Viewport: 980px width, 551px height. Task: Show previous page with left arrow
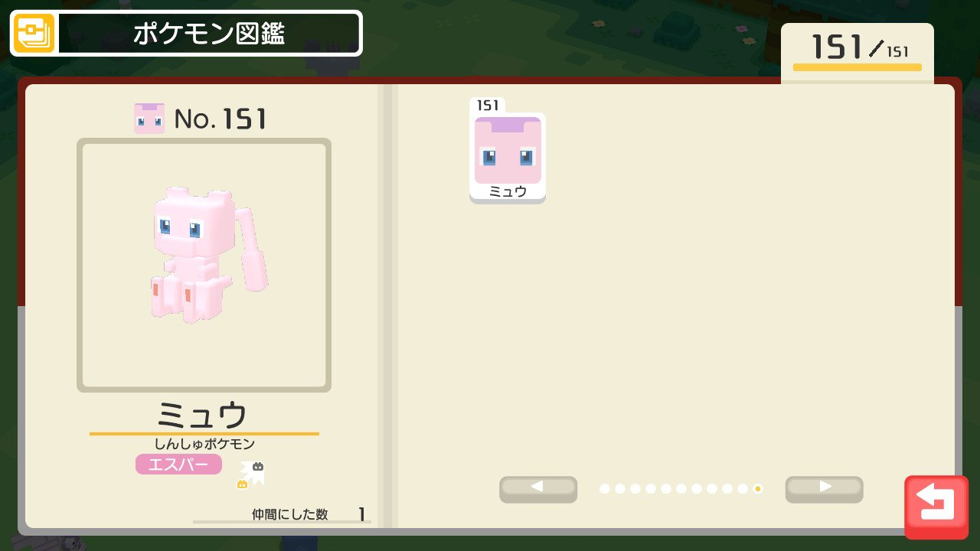538,489
